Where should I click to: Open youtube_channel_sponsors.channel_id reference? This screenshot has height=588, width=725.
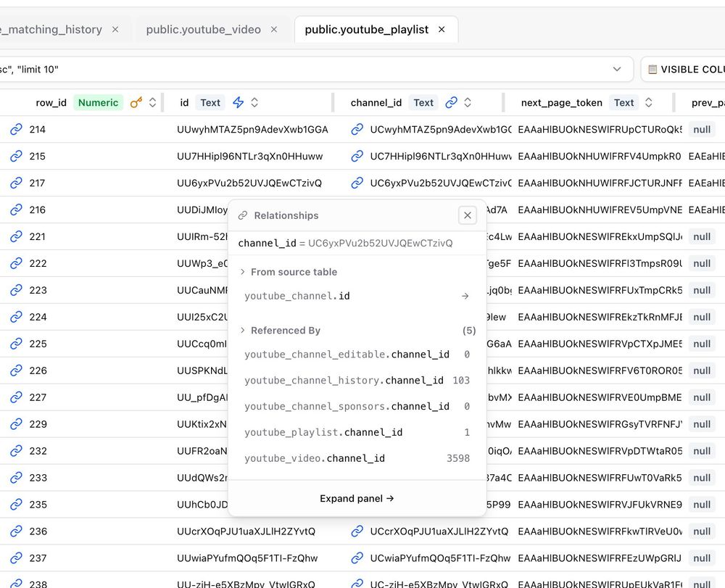(357, 406)
